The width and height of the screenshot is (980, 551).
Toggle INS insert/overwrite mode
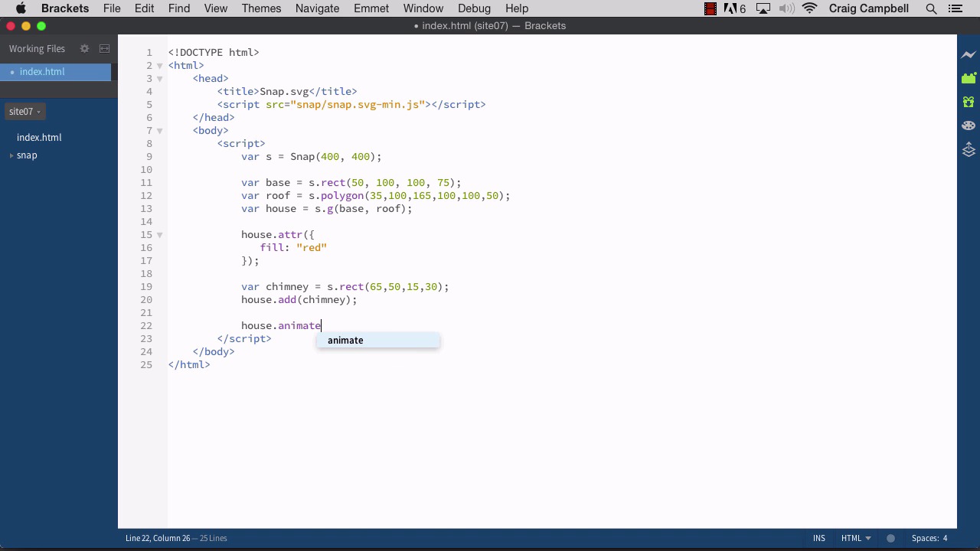819,538
